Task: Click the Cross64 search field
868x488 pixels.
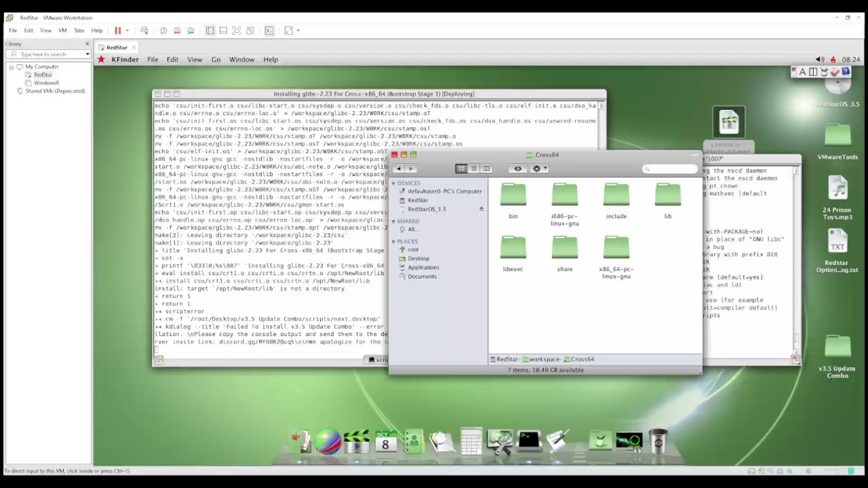Action: pyautogui.click(x=670, y=169)
